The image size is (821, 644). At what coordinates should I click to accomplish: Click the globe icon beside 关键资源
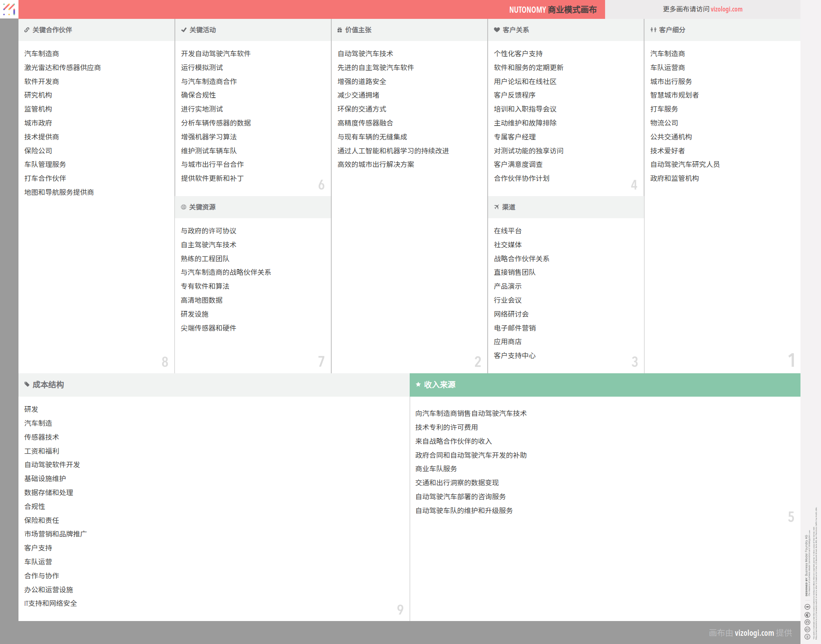click(x=183, y=207)
